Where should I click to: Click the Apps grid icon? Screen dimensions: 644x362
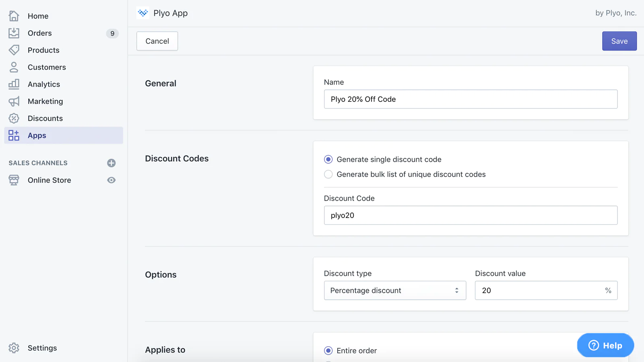click(x=14, y=136)
